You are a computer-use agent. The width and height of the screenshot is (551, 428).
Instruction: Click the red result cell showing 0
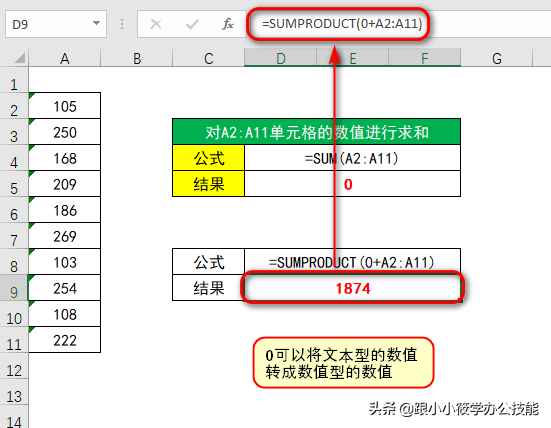(352, 184)
